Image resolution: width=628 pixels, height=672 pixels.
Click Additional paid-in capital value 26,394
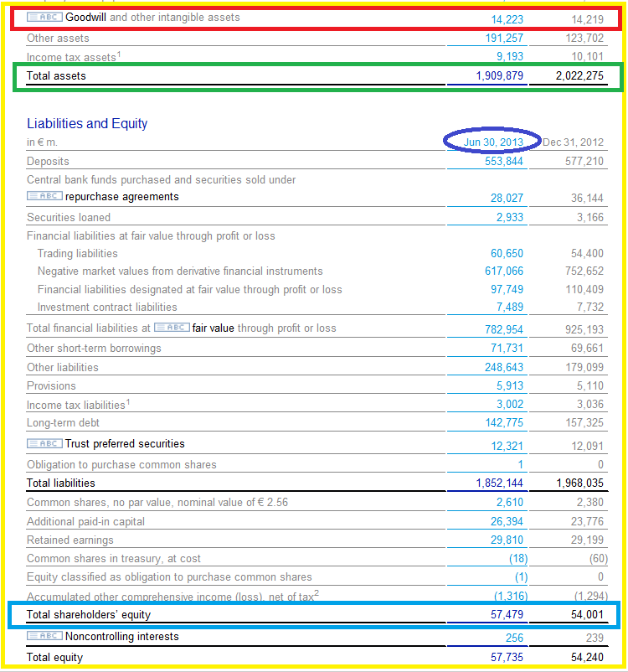tap(507, 521)
